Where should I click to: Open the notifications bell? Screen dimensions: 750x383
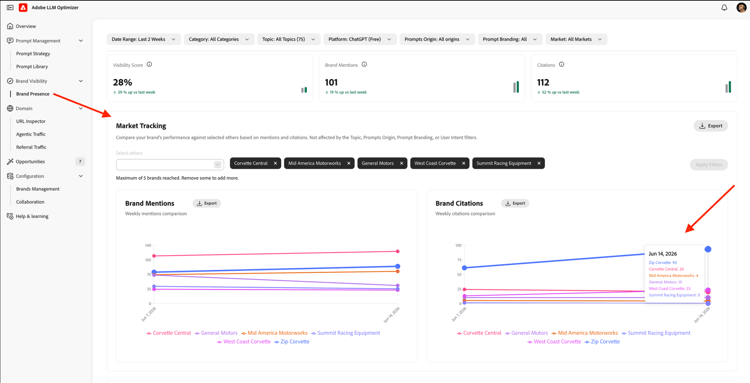click(x=724, y=8)
